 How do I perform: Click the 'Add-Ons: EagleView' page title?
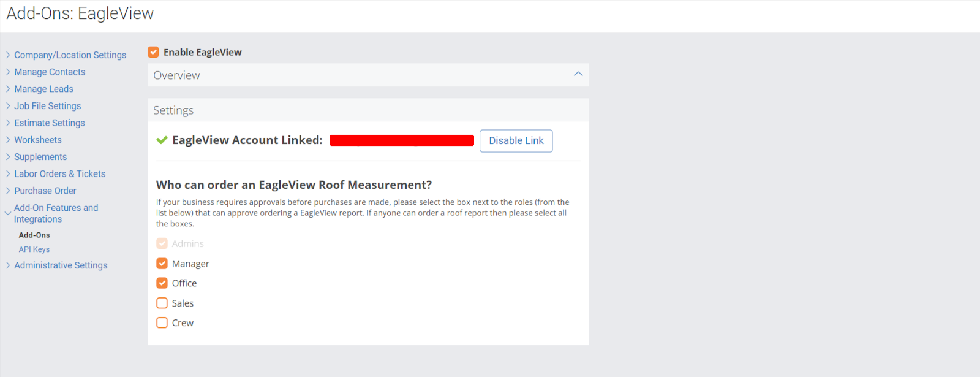pos(80,13)
